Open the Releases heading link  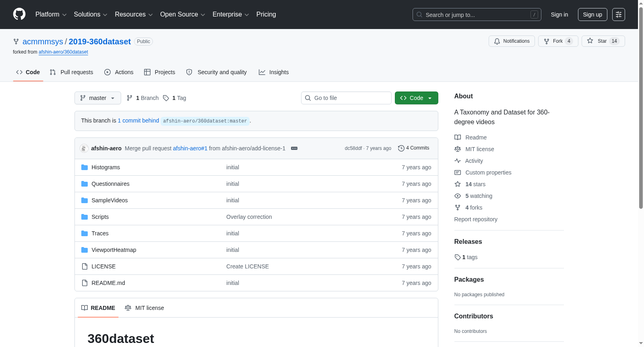(x=468, y=242)
